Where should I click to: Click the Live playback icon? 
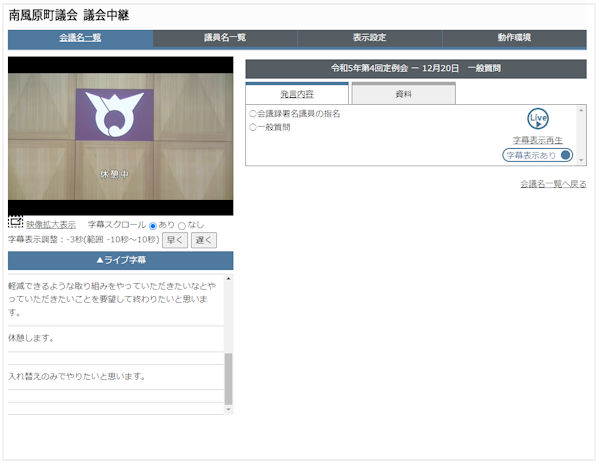pos(538,119)
